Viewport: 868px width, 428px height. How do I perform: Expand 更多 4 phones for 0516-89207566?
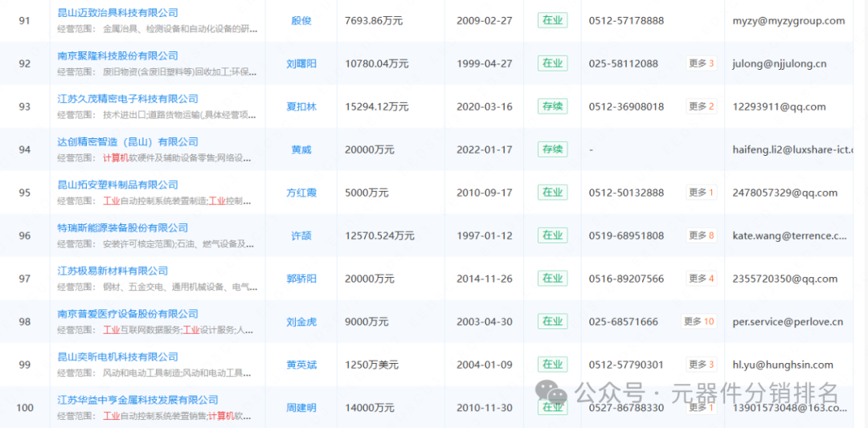(702, 279)
